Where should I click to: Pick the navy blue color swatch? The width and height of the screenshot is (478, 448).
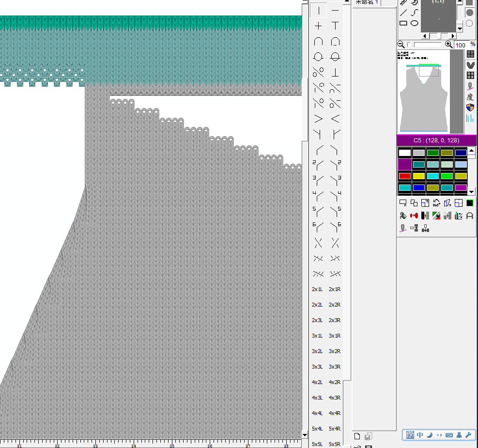click(x=461, y=153)
